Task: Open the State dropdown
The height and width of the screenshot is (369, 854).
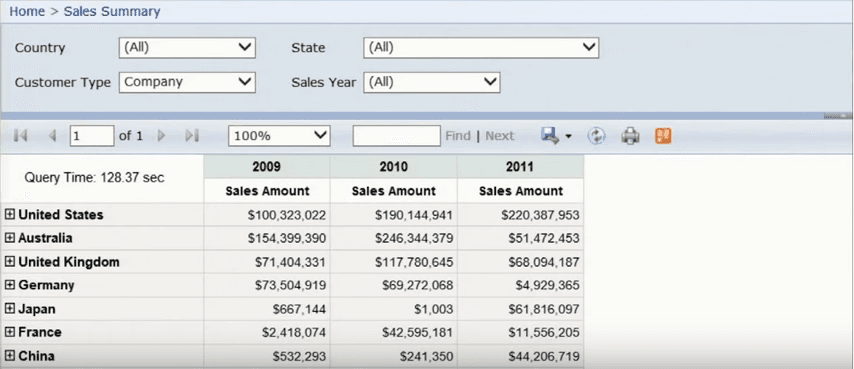Action: [481, 48]
